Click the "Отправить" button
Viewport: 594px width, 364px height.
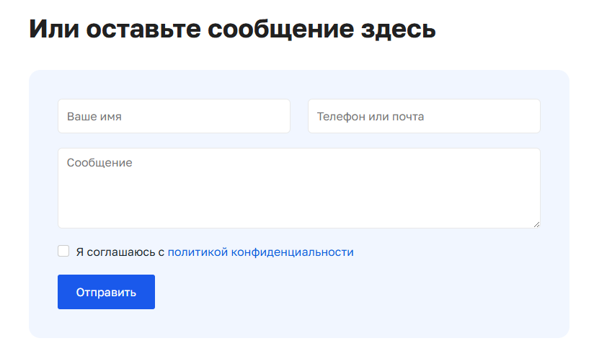coord(106,292)
